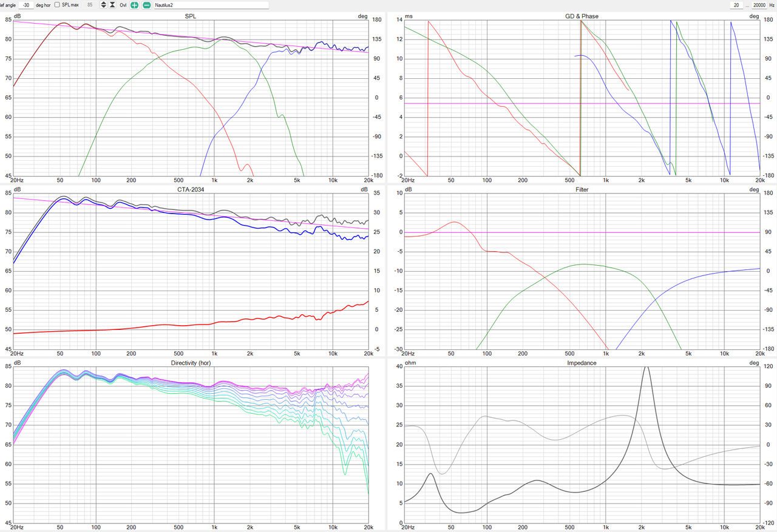
Task: Click the up/down SPL scale stepper
Action: pos(103,5)
